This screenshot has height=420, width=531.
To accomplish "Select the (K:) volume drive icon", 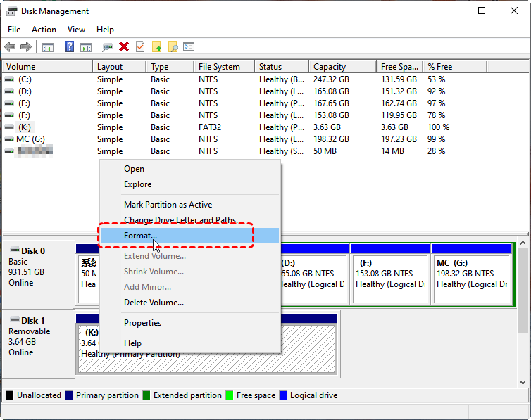I will 9,127.
